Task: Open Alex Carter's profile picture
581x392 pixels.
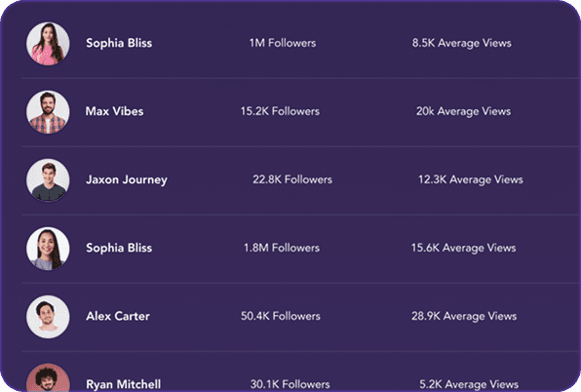Action: click(x=48, y=316)
